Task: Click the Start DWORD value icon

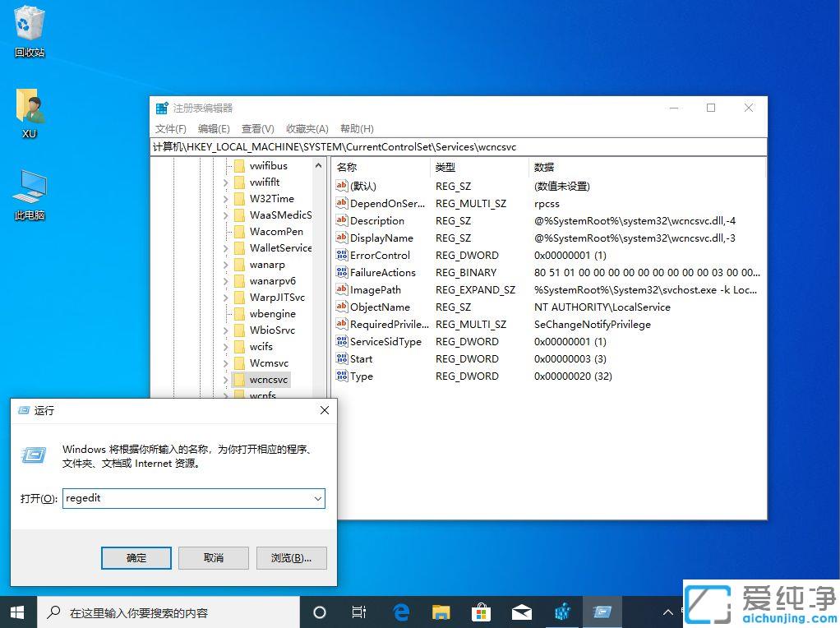Action: pos(342,359)
